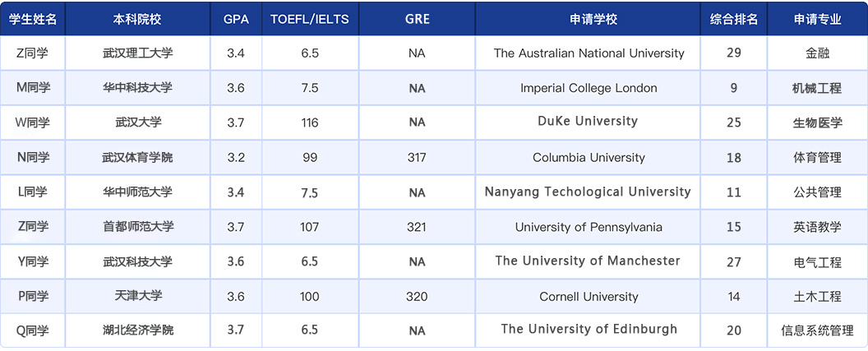The height and width of the screenshot is (351, 868).
Task: Click the 综合排名 column header
Action: click(x=733, y=19)
